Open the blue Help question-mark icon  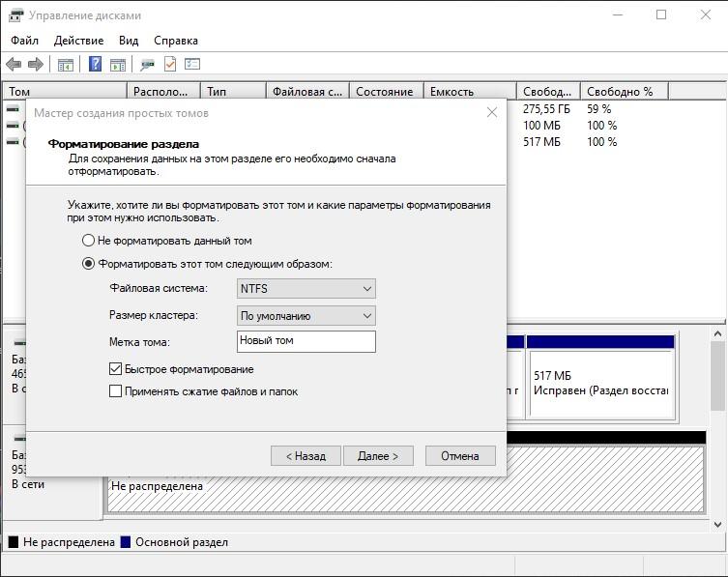click(95, 64)
